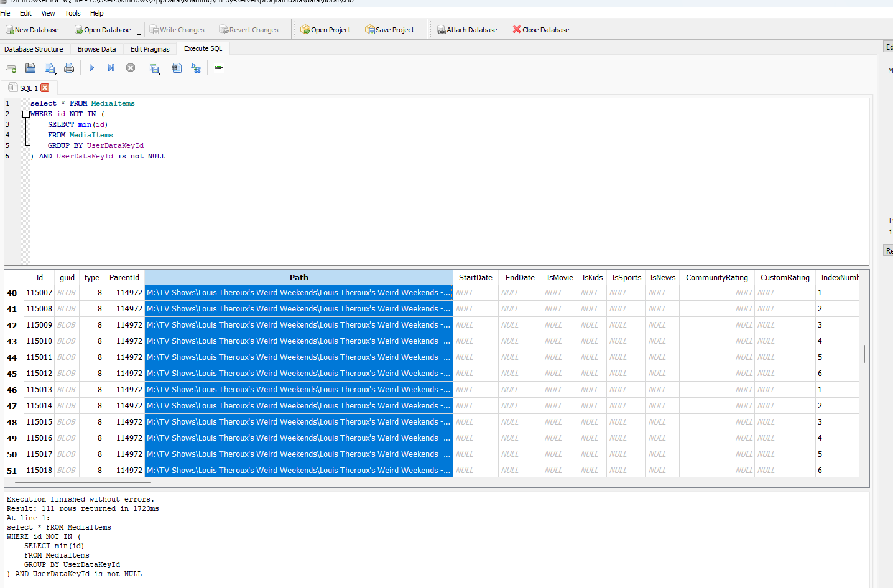Toggle comment on the SQL block
893x588 pixels.
tap(219, 68)
